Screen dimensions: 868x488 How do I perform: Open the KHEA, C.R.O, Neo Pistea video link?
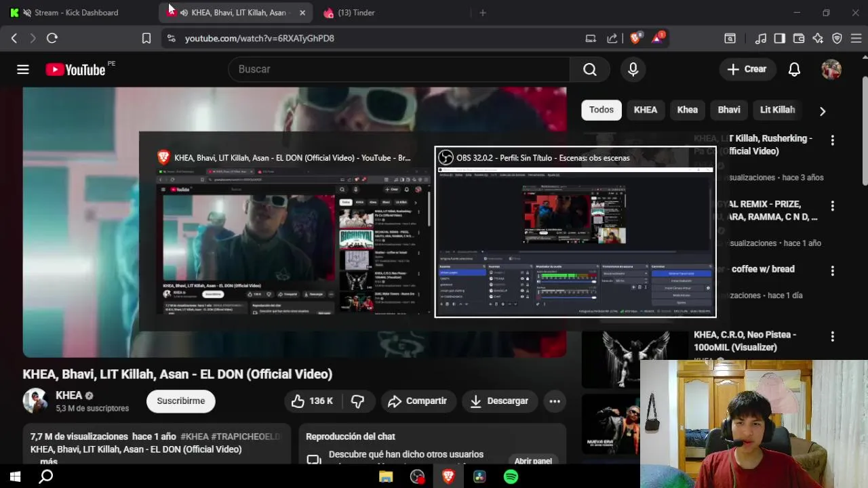745,341
